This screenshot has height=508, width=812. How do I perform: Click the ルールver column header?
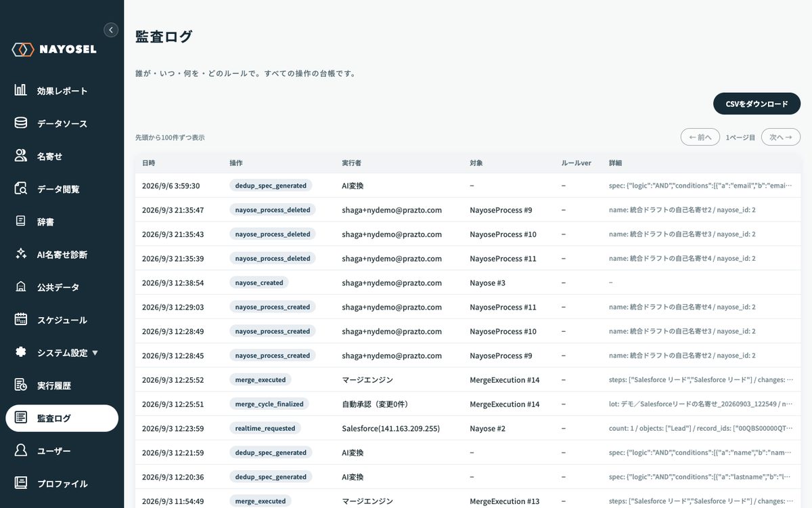(x=577, y=163)
